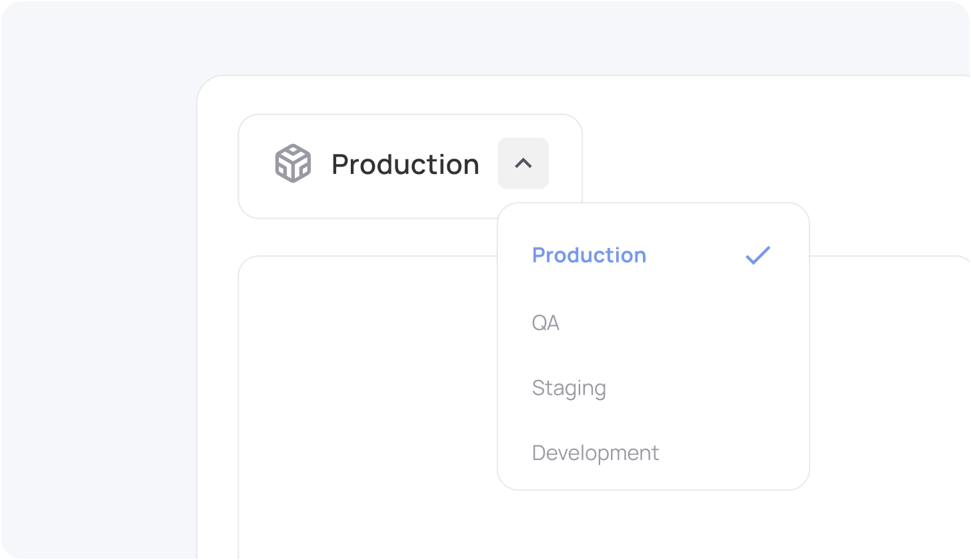Click the blue checkmark next to Production
Image resolution: width=971 pixels, height=560 pixels.
click(758, 255)
